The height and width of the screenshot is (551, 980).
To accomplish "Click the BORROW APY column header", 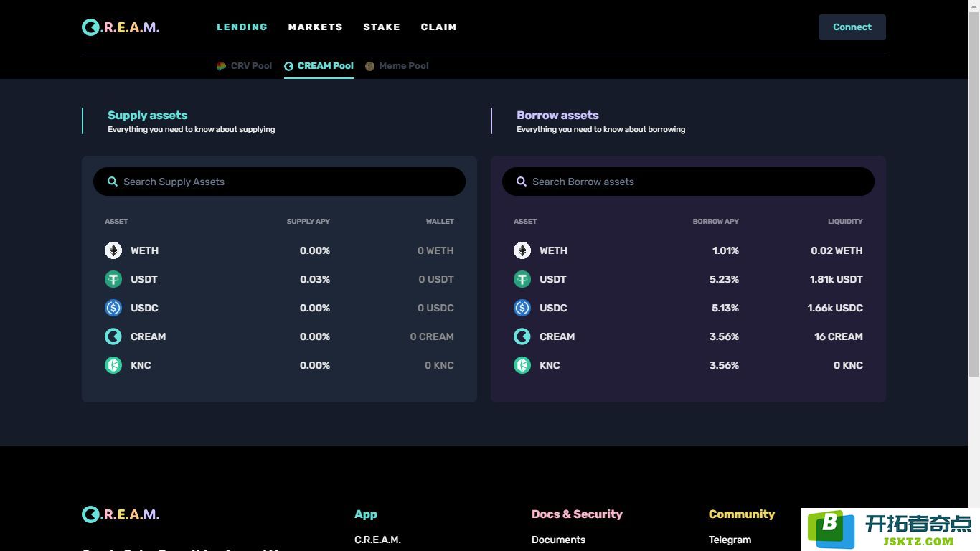I will pos(716,221).
